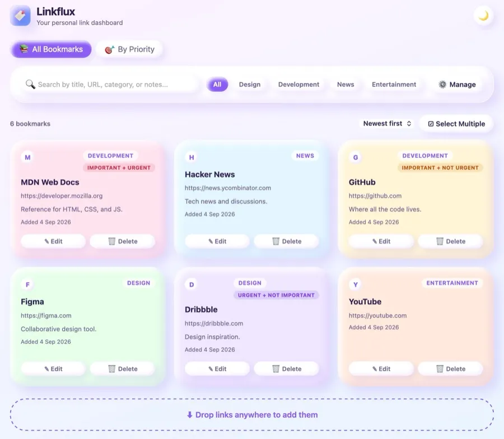Switch to All Bookmarks tab
The width and height of the screenshot is (504, 439).
click(51, 49)
